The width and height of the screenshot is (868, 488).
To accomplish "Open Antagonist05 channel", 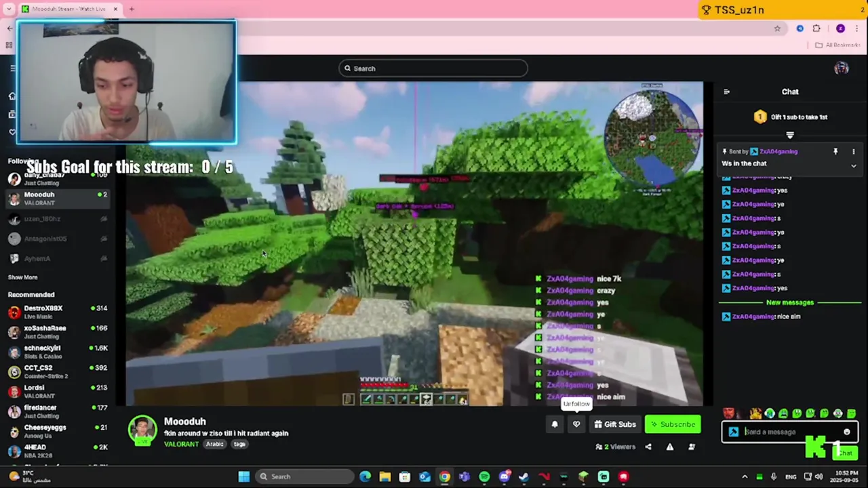I will 58,239.
